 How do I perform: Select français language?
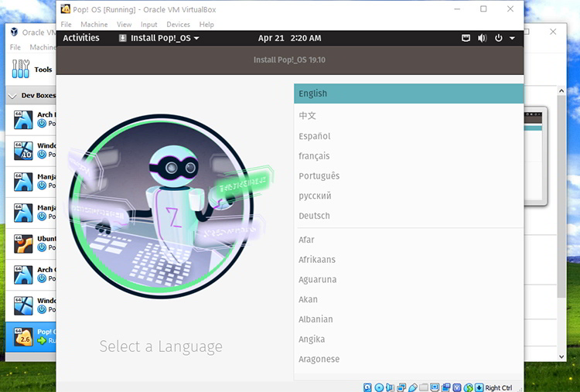(409, 156)
